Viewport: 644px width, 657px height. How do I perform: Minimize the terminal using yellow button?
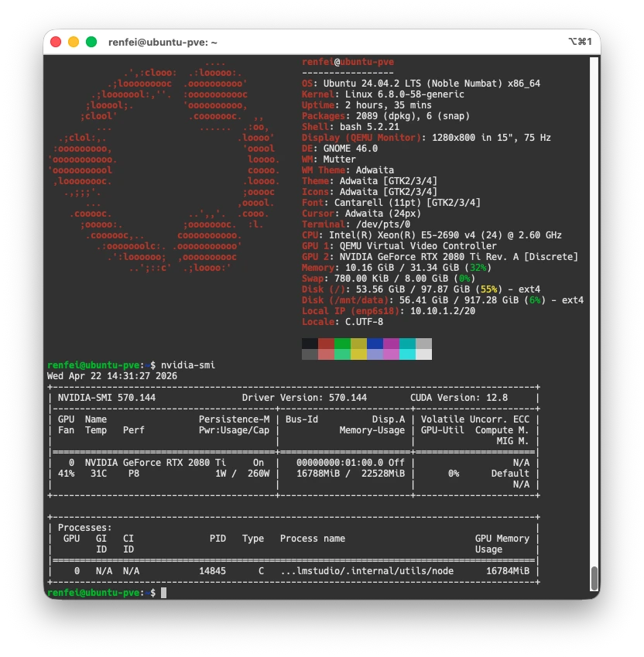point(74,42)
